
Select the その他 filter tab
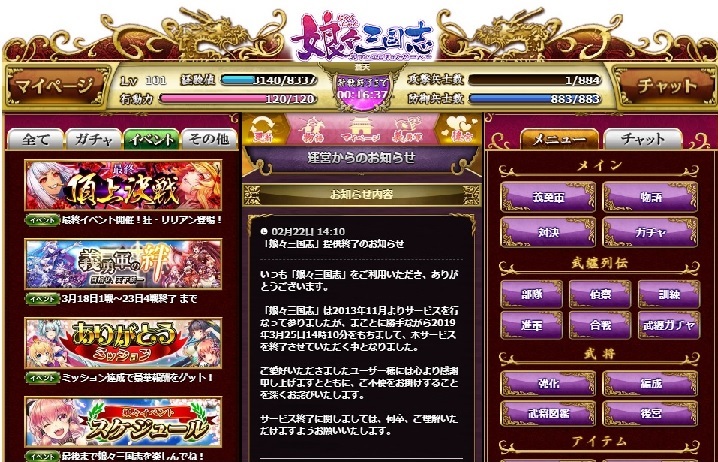point(209,139)
